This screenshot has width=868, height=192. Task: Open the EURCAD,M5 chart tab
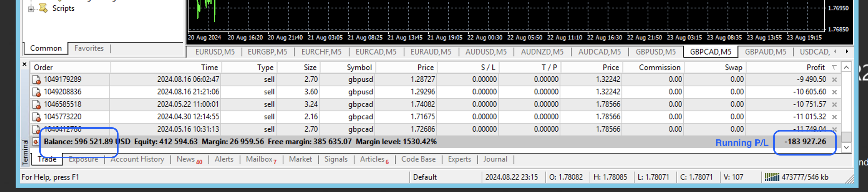(x=376, y=52)
